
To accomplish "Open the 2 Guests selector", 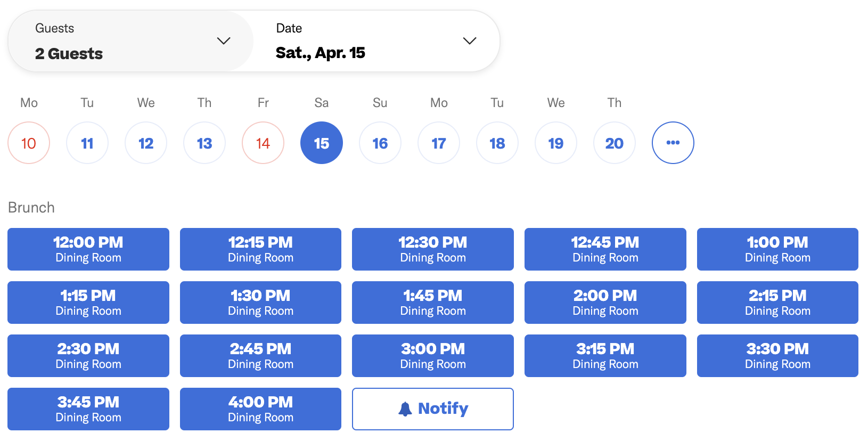I will coord(131,41).
